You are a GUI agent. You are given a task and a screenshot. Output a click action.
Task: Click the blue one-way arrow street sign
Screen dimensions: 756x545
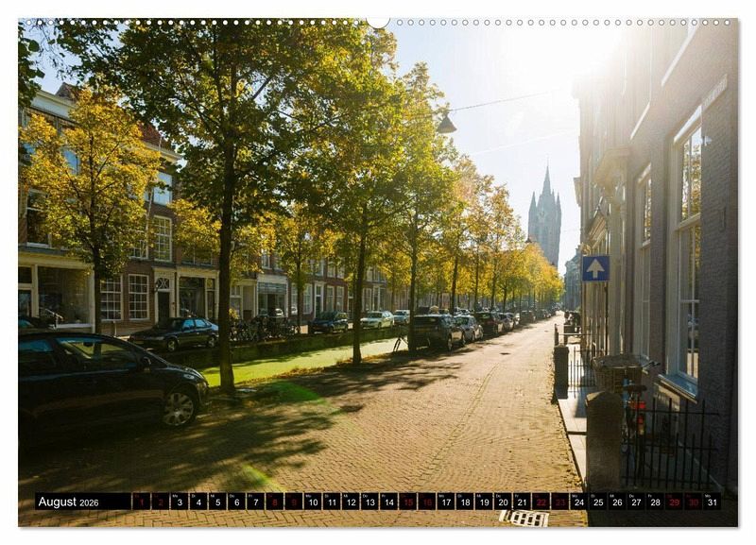594,268
